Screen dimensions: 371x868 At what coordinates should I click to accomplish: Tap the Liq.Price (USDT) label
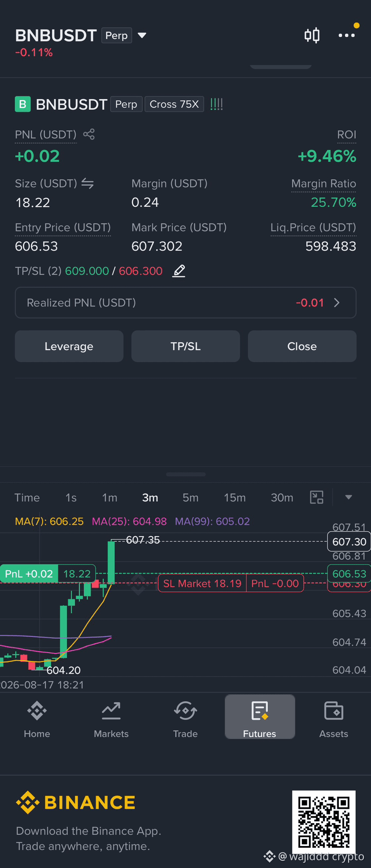(x=313, y=228)
